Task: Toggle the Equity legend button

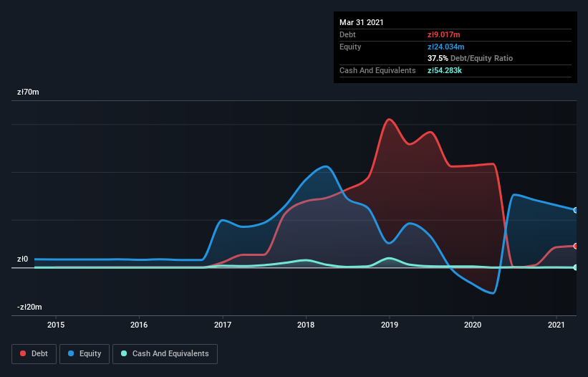Action: click(x=85, y=354)
